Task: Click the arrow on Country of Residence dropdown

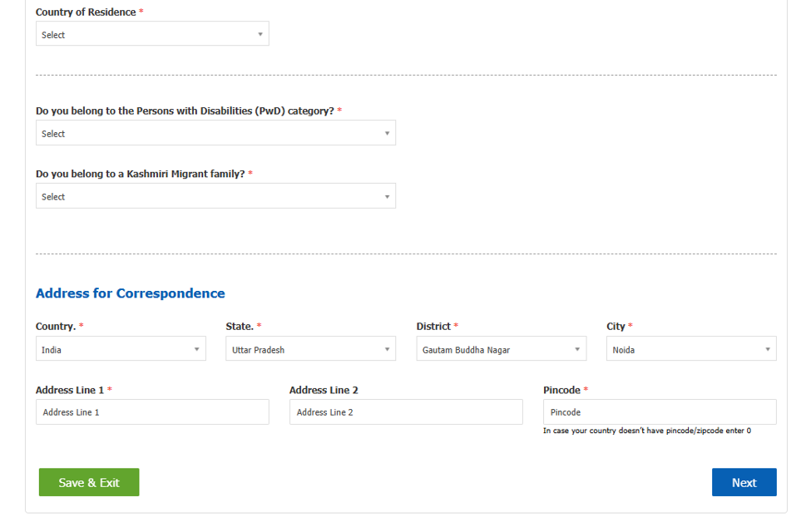Action: click(x=260, y=34)
